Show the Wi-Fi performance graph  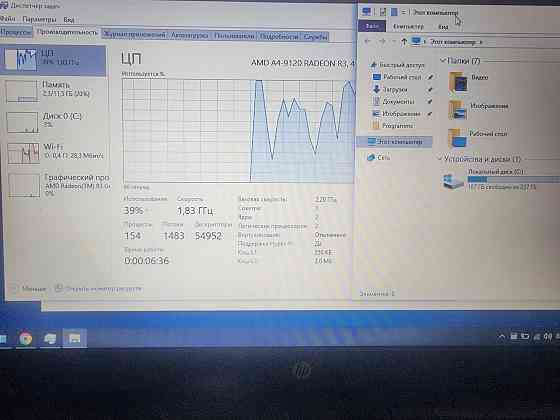coord(54,153)
